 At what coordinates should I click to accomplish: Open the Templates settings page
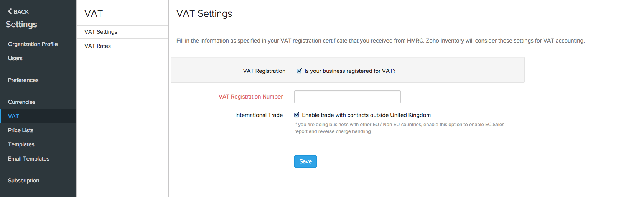21,144
